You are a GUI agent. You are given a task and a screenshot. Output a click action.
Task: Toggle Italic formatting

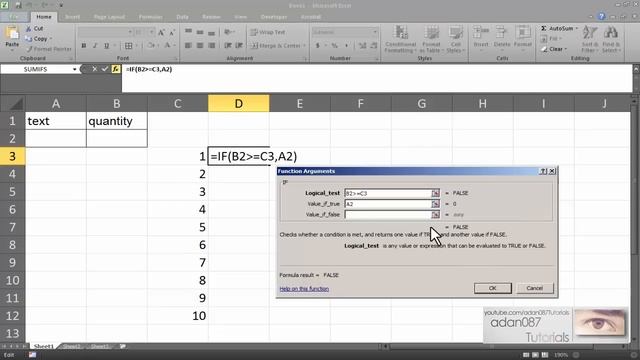(95, 46)
